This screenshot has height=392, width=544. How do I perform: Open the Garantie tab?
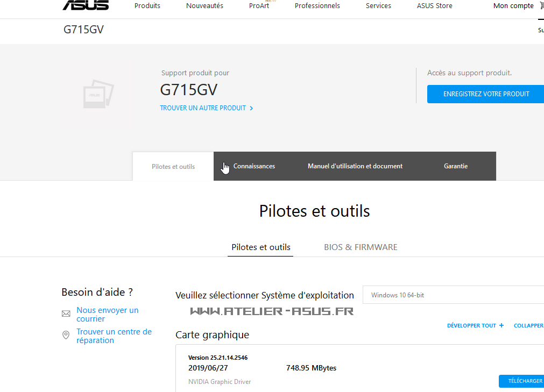click(x=456, y=166)
